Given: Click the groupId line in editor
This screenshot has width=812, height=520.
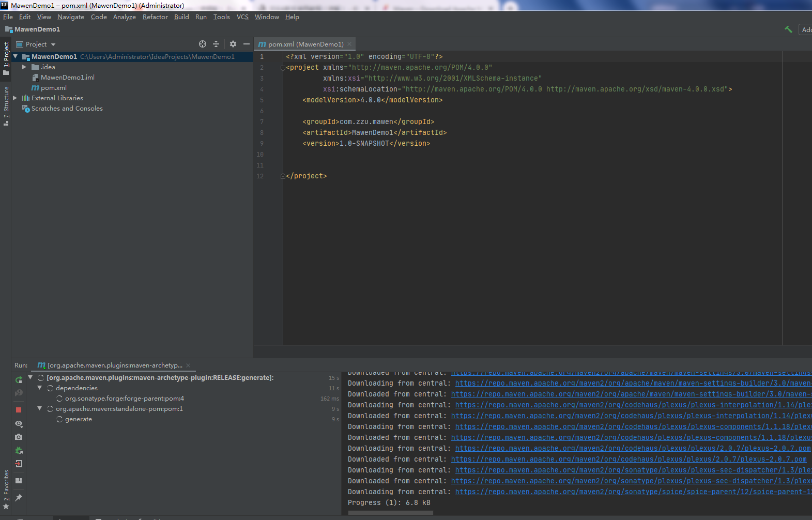Looking at the screenshot, I should point(368,122).
